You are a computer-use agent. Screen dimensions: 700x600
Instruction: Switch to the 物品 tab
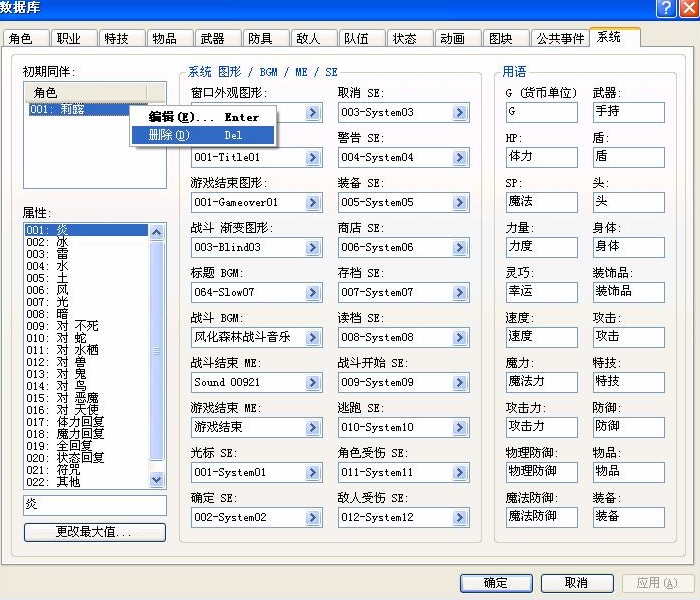[170, 38]
